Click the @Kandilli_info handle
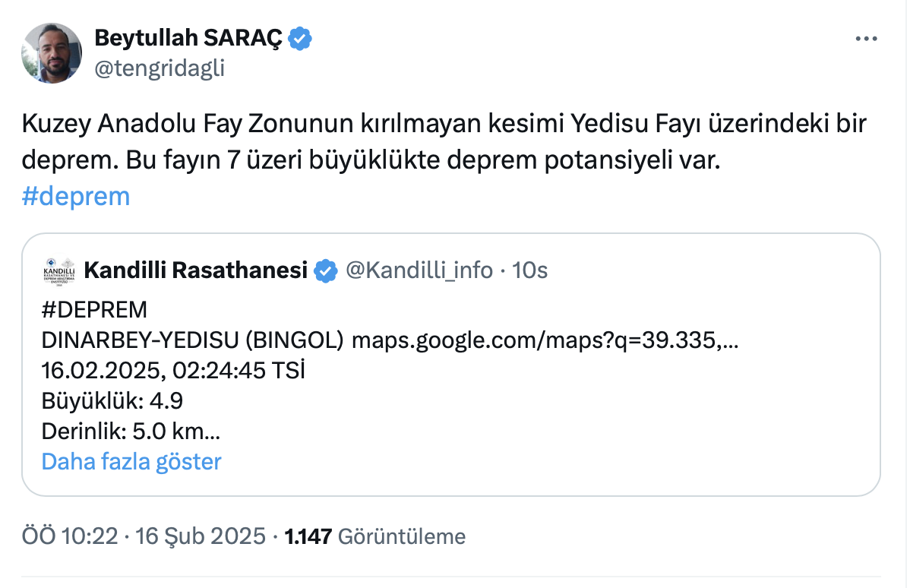910x588 pixels. point(419,270)
